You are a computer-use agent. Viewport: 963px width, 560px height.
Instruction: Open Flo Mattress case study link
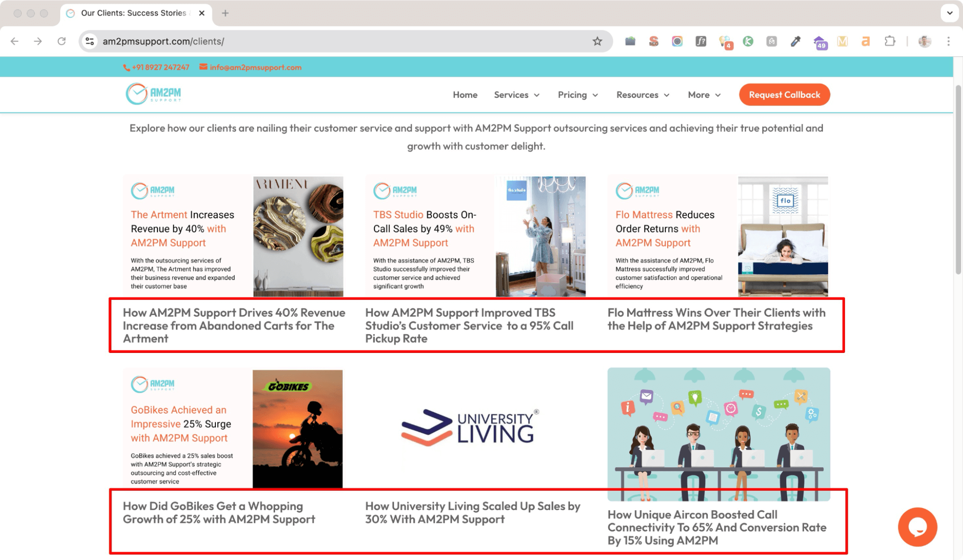717,319
